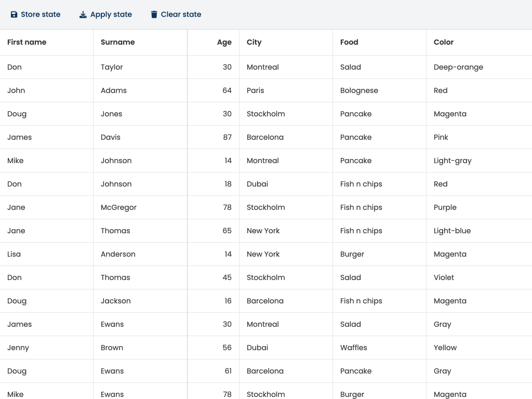Sort by Food column header
This screenshot has height=399, width=532.
349,42
